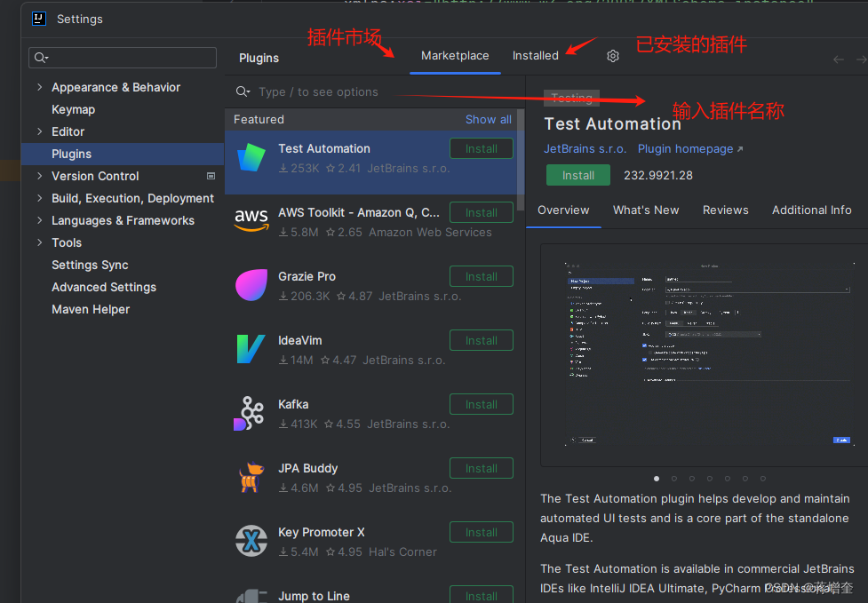Install Test Automation from the list
Viewport: 868px width, 603px height.
tap(481, 149)
